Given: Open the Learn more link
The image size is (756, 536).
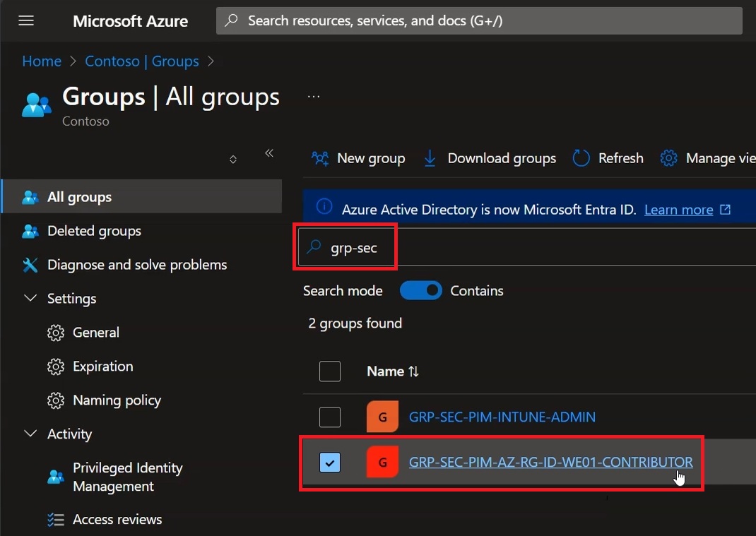Looking at the screenshot, I should 678,210.
